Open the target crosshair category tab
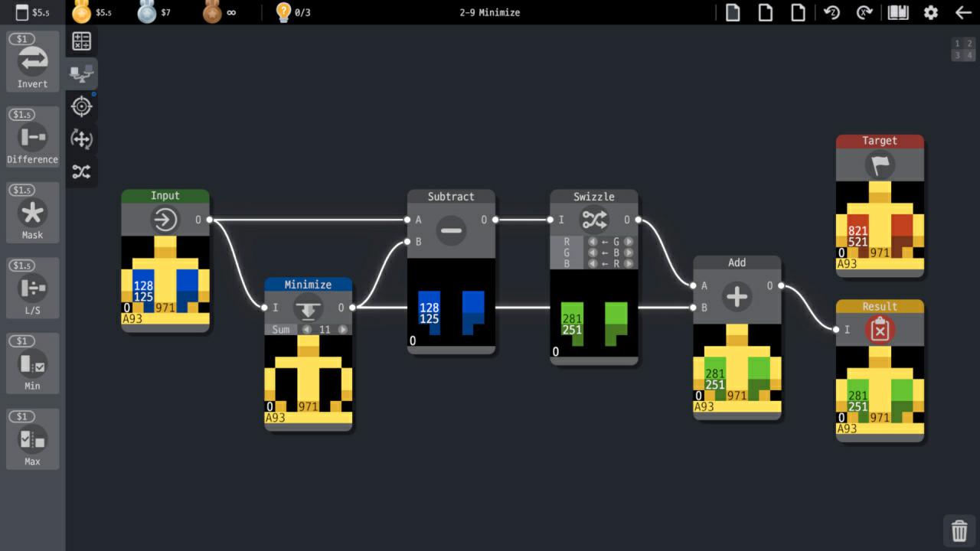This screenshot has width=980, height=551. coord(81,106)
